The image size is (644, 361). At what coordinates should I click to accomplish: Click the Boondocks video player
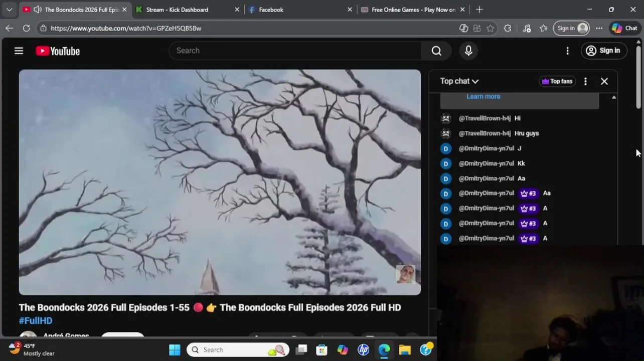pos(220,182)
